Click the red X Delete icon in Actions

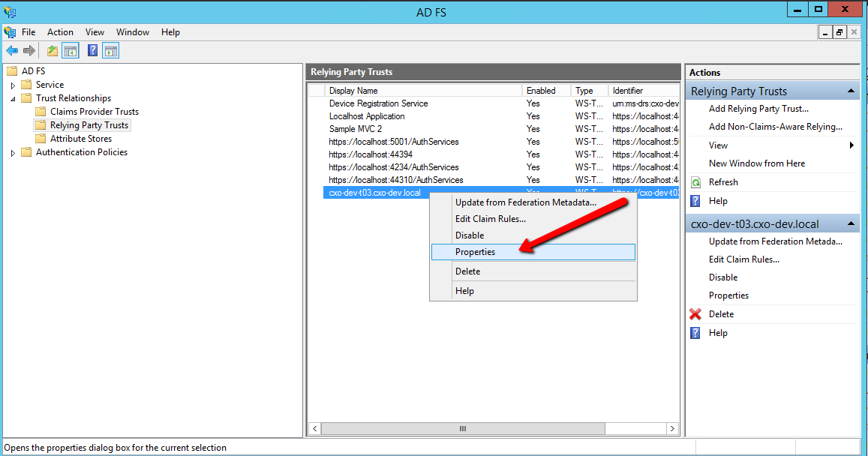tap(695, 314)
